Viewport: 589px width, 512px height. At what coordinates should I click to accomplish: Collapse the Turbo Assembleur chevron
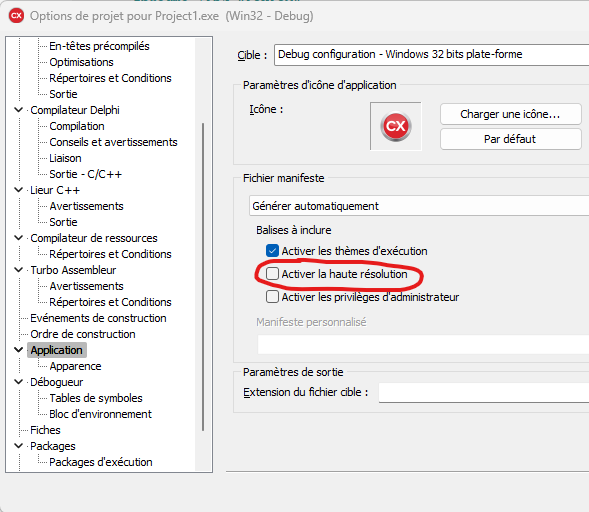click(18, 270)
